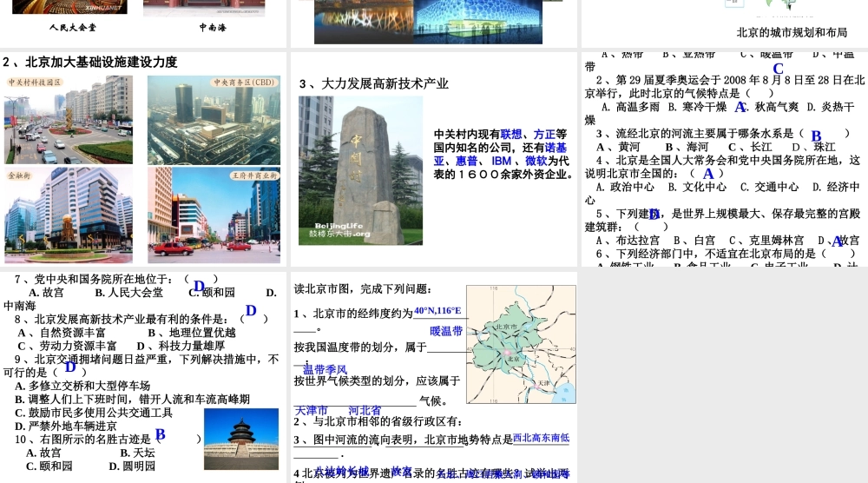Image resolution: width=868 pixels, height=483 pixels.
Task: Click the Beijing city map image
Action: click(x=521, y=345)
